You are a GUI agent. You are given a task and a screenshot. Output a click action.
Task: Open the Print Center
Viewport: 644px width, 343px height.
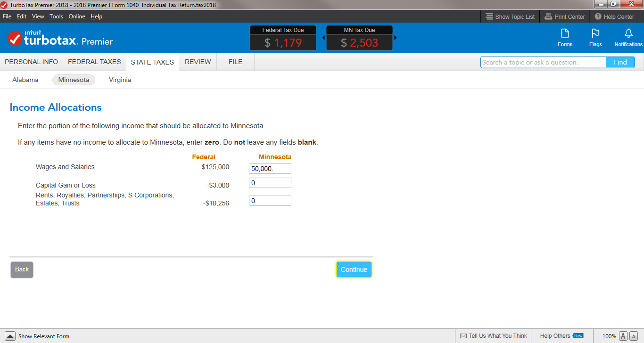pyautogui.click(x=565, y=16)
